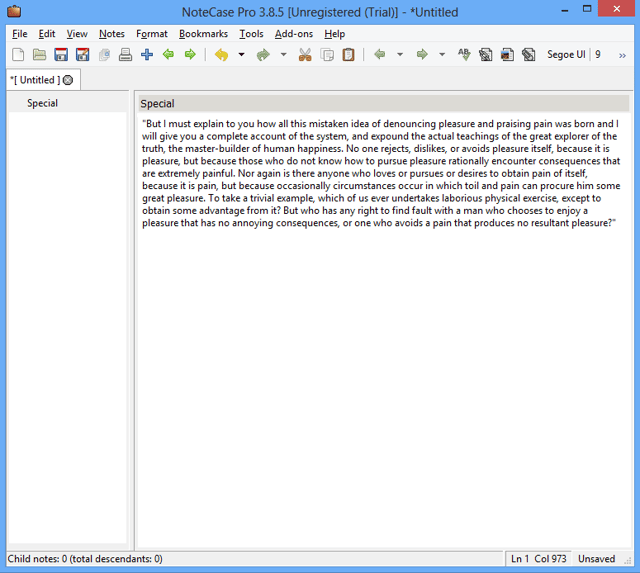This screenshot has height=573, width=640.
Task: Close the NoteCase Pro window
Action: click(616, 9)
